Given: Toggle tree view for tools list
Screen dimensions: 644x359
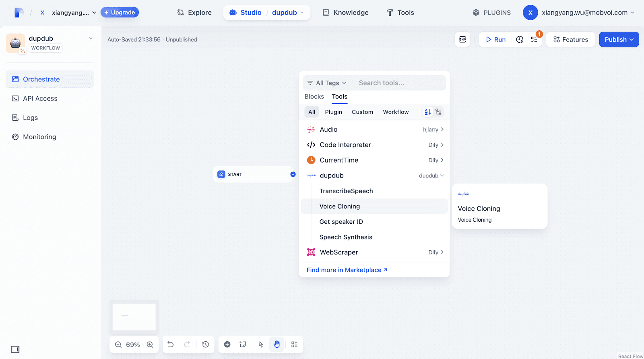Looking at the screenshot, I should (438, 112).
